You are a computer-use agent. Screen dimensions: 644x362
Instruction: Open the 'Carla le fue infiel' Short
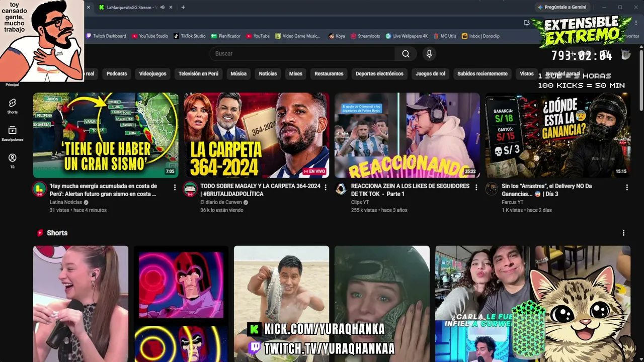[482, 304]
